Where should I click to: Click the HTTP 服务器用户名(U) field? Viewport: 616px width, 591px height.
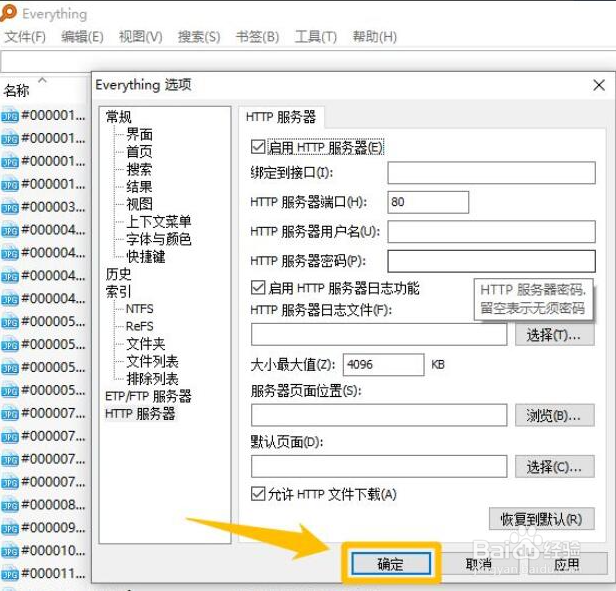491,231
